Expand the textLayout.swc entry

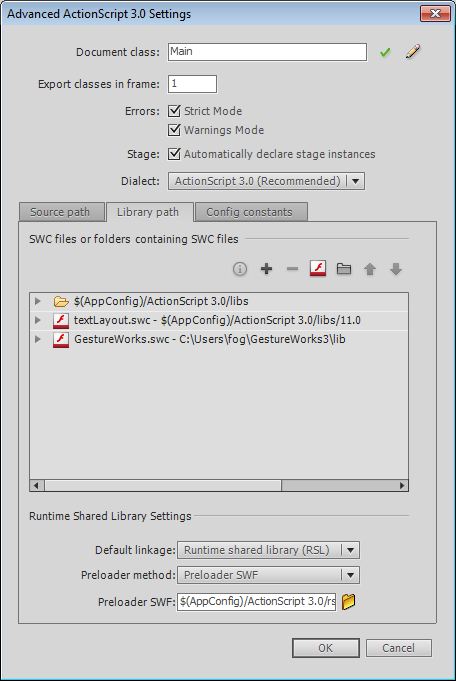point(38,320)
